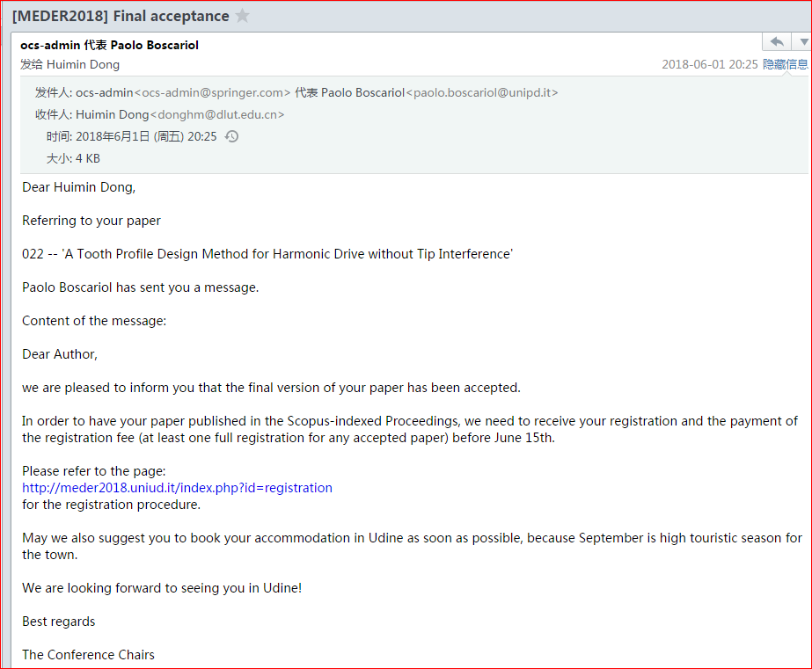Click the email subject title text
The height and width of the screenshot is (669, 812).
click(121, 16)
